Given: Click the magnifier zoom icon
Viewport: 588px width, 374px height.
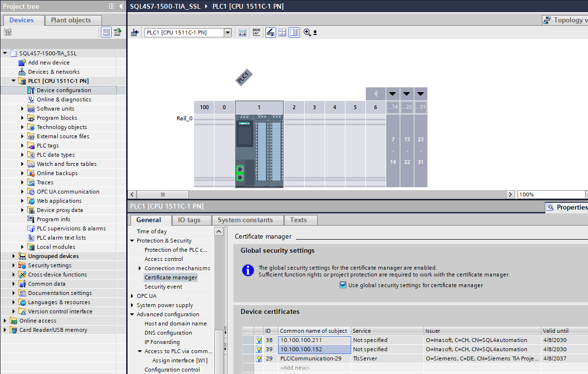Looking at the screenshot, I should pyautogui.click(x=307, y=33).
